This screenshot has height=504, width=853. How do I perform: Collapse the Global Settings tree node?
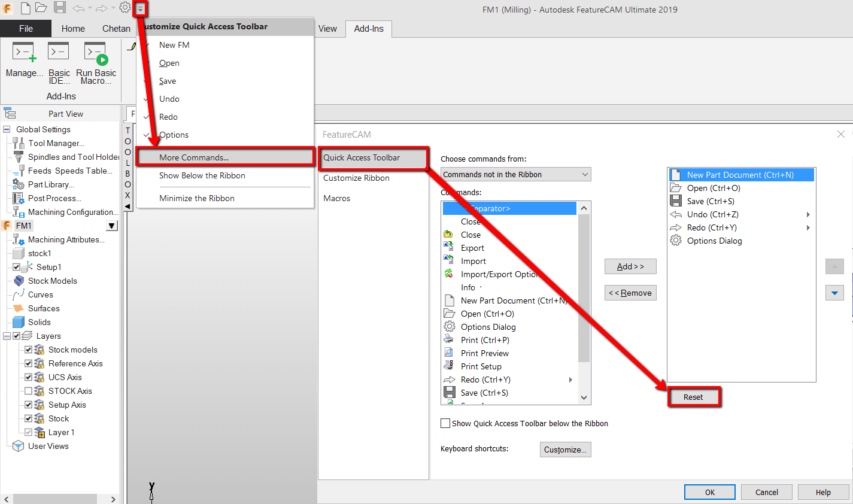click(x=6, y=129)
